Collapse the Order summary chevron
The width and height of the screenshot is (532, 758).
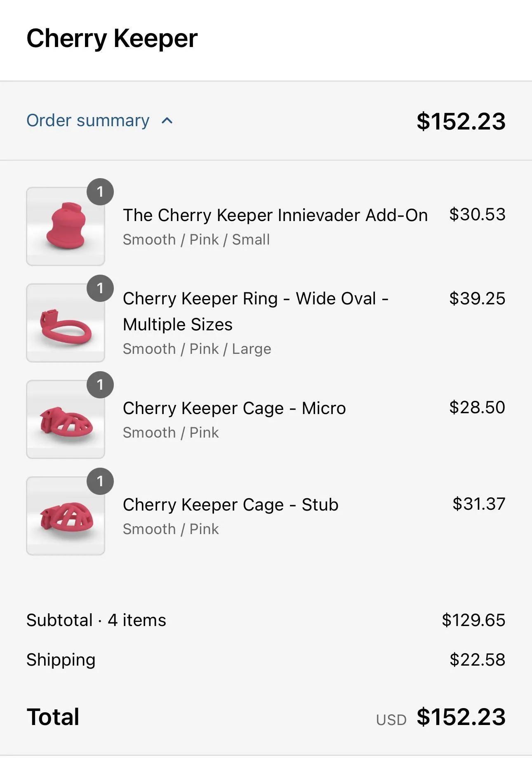point(167,121)
